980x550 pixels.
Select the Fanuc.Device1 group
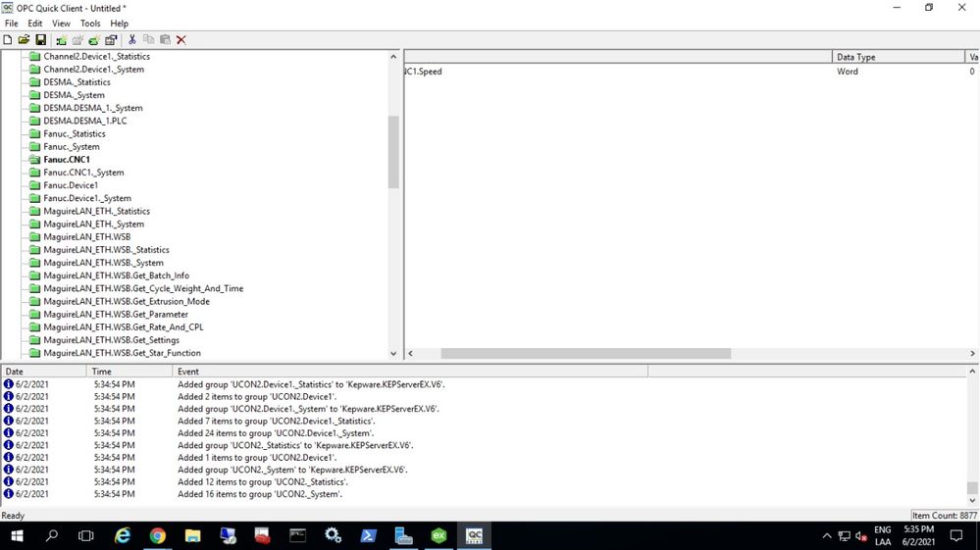(x=71, y=185)
